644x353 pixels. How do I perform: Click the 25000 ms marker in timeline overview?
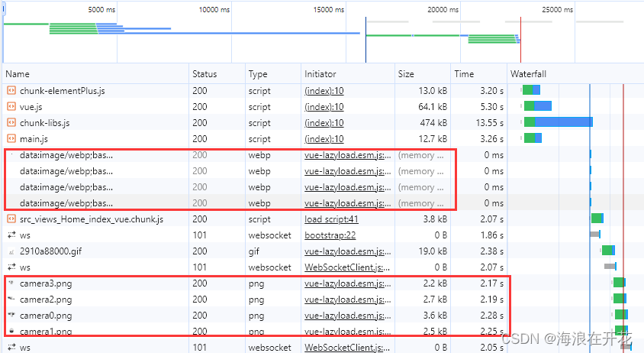click(557, 9)
